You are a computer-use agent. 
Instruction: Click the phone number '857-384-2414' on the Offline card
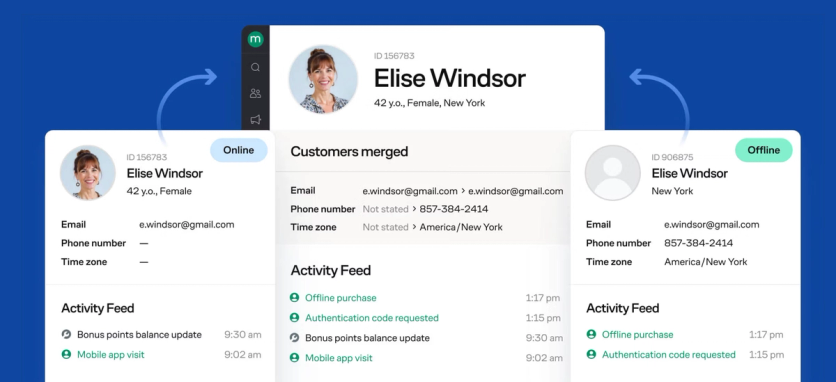point(698,243)
